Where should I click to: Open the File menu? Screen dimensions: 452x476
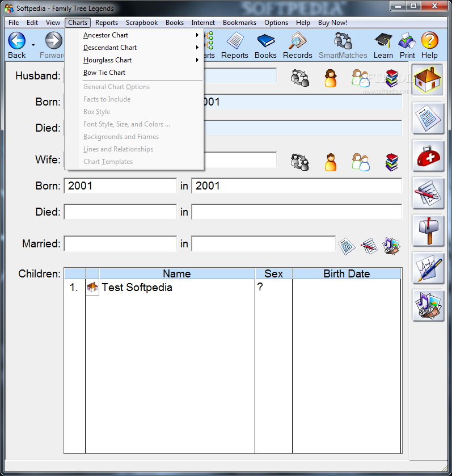(14, 23)
